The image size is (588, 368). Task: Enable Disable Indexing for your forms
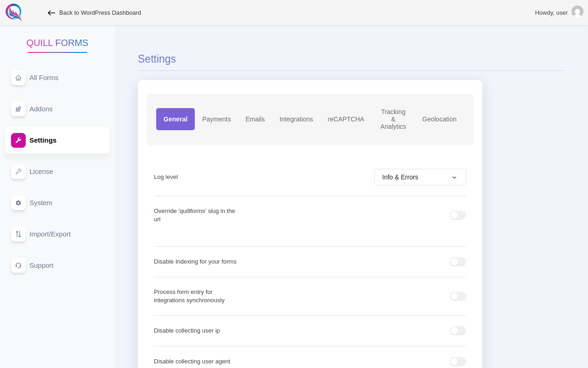click(458, 262)
